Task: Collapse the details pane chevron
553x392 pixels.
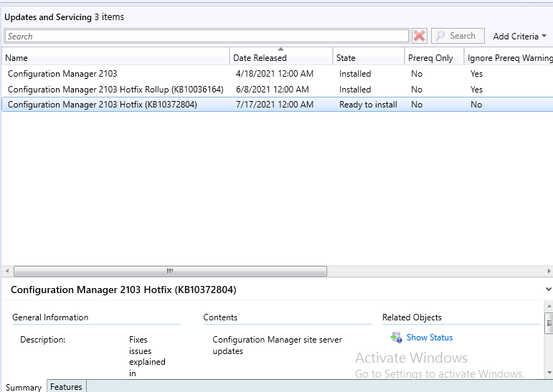Action: (x=549, y=290)
